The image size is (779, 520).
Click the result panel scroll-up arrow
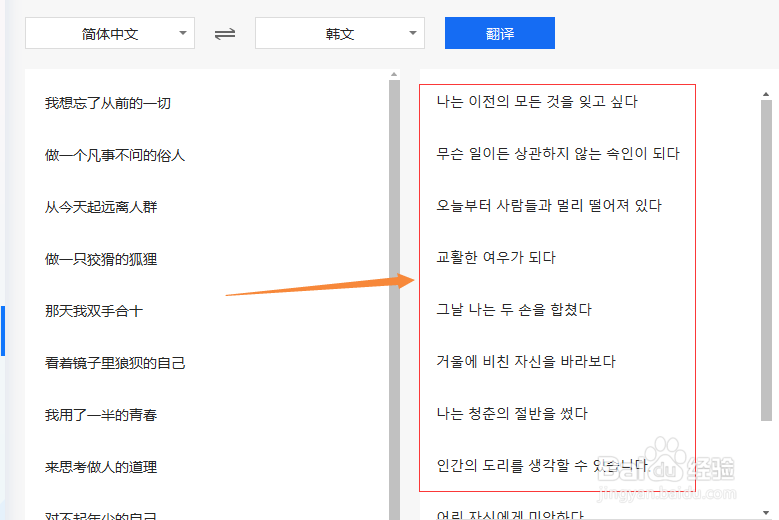tap(766, 94)
